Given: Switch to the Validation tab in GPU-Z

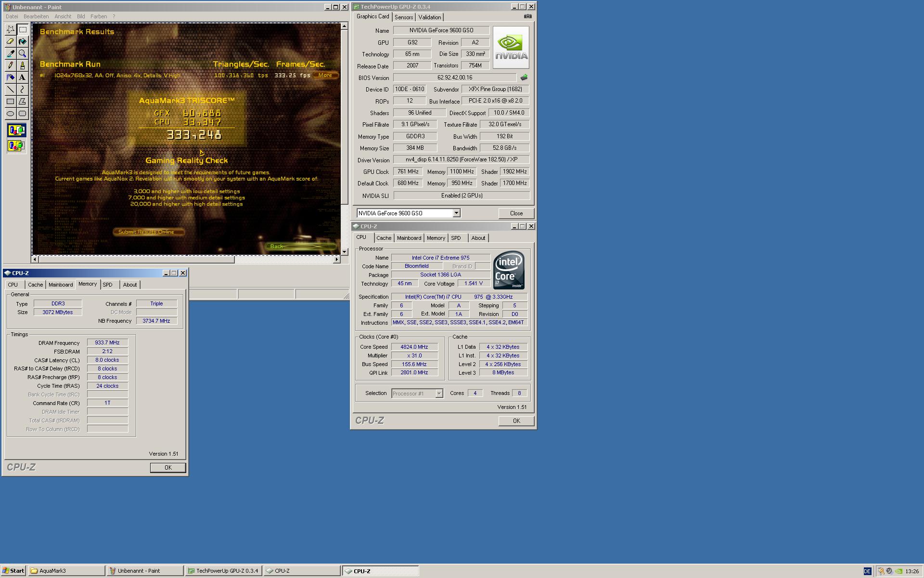Looking at the screenshot, I should pyautogui.click(x=429, y=17).
